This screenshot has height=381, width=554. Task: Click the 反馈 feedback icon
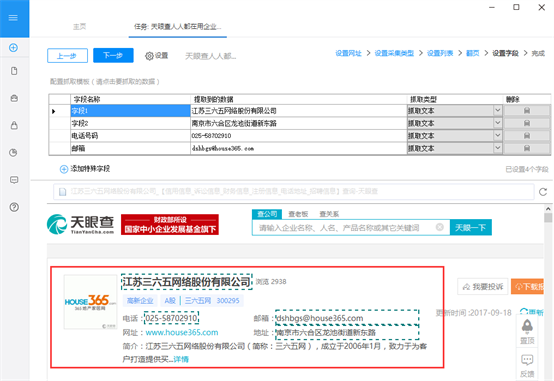tap(527, 366)
